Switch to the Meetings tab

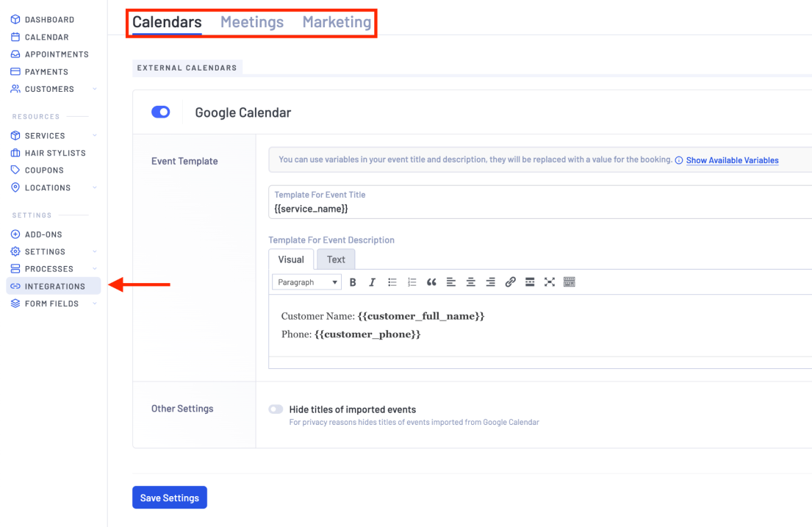pos(252,22)
